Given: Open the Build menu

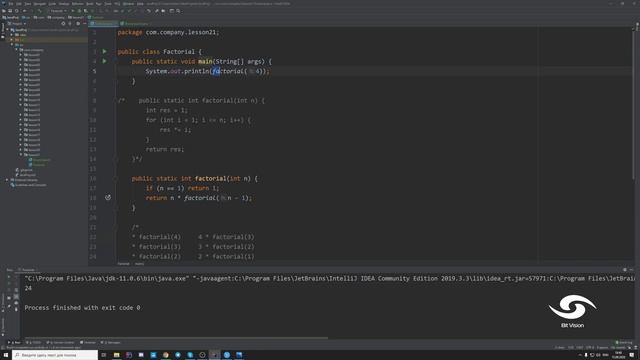Looking at the screenshot, I should pos(89,4).
